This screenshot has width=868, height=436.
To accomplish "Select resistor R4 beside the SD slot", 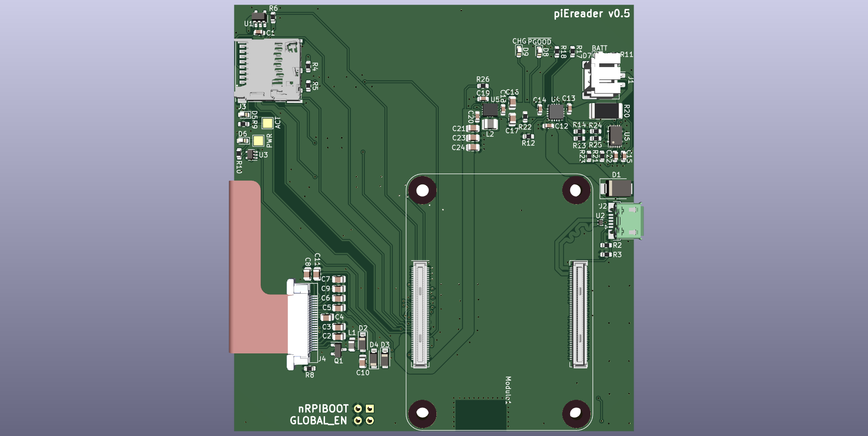I will tap(308, 66).
